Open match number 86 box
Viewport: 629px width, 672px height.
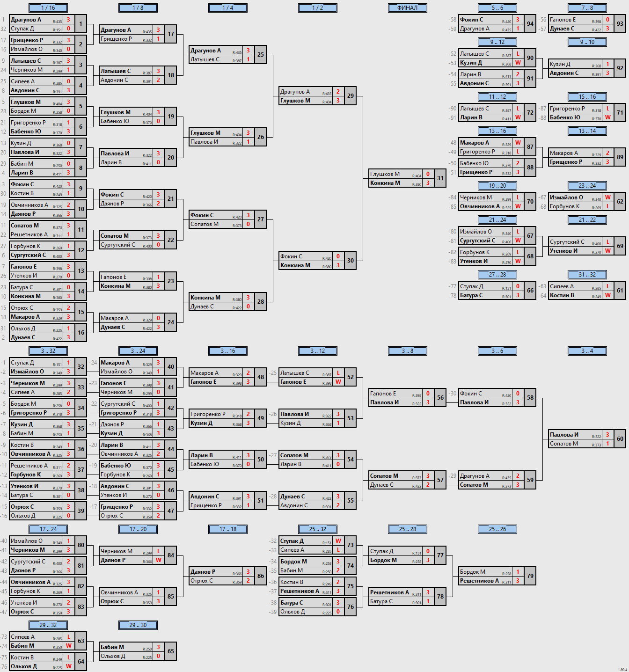[260, 576]
